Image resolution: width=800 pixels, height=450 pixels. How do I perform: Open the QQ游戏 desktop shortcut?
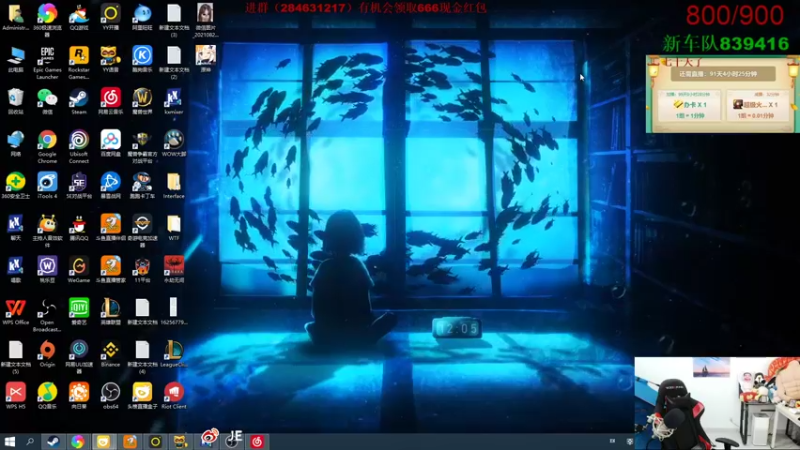(x=79, y=17)
